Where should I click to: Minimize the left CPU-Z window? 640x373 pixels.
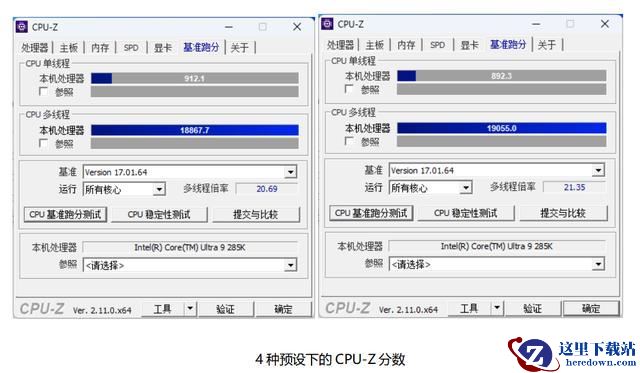(x=229, y=27)
